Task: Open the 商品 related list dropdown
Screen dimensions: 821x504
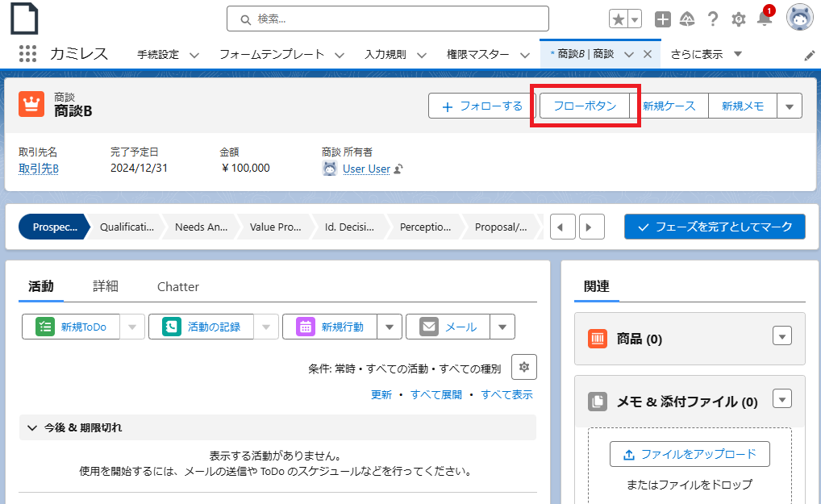Action: (x=782, y=336)
